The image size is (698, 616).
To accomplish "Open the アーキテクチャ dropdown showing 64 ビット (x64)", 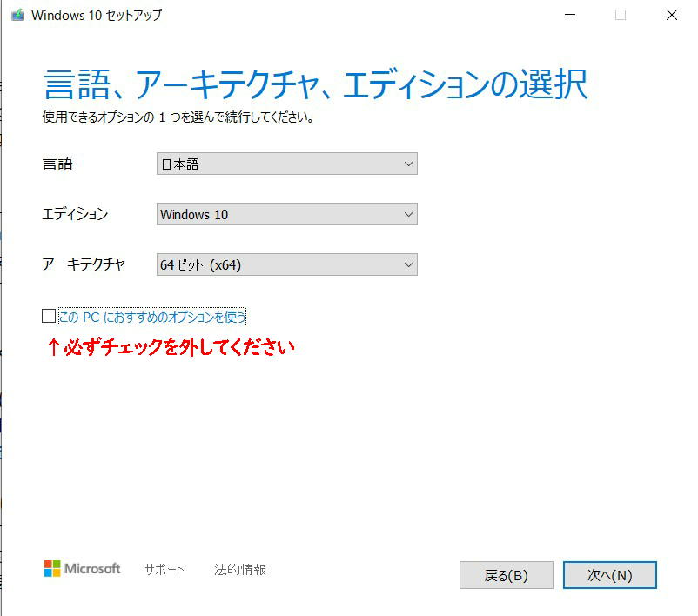I will (286, 264).
